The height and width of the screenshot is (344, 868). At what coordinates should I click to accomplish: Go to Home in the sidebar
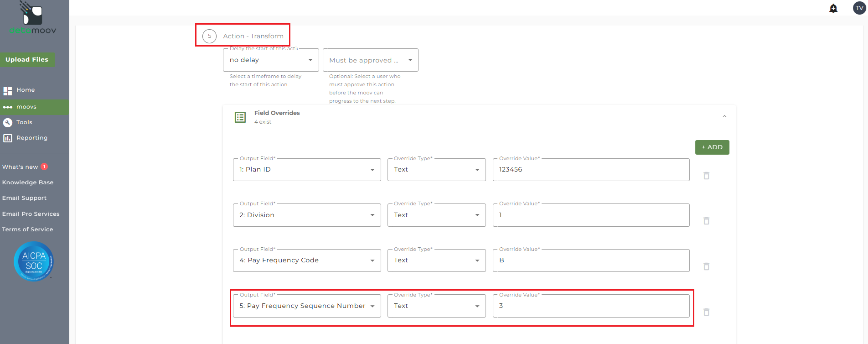point(26,90)
